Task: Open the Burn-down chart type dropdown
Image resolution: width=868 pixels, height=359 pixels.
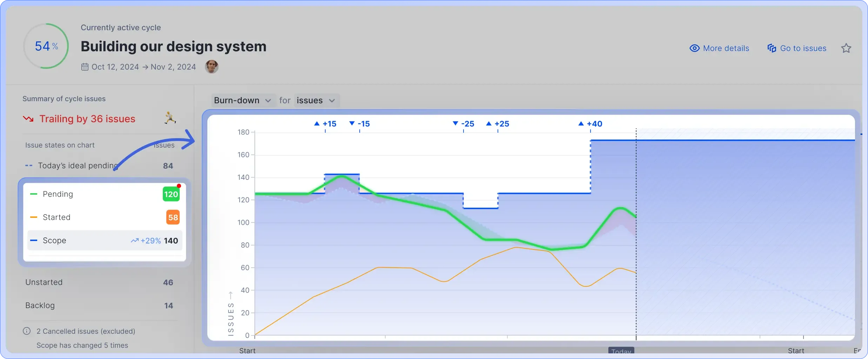Action: coord(242,100)
